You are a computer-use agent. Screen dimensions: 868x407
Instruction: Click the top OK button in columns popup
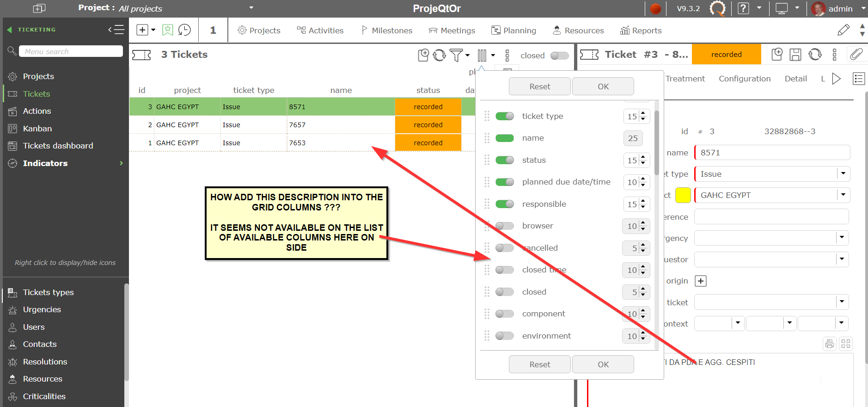[x=603, y=86]
